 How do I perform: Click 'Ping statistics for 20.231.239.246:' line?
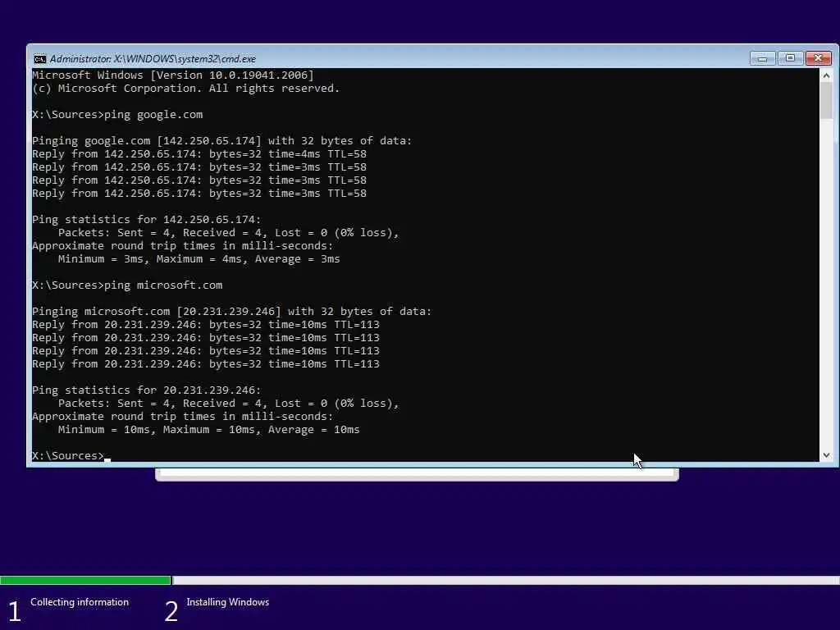pyautogui.click(x=146, y=390)
